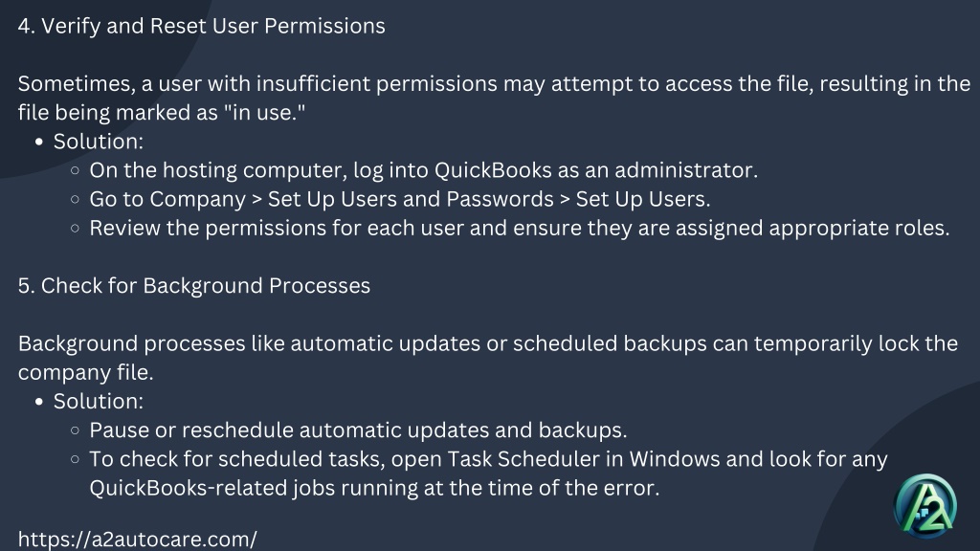This screenshot has height=551, width=980.
Task: Click the Go to Company Set Up Users line
Action: coord(399,199)
